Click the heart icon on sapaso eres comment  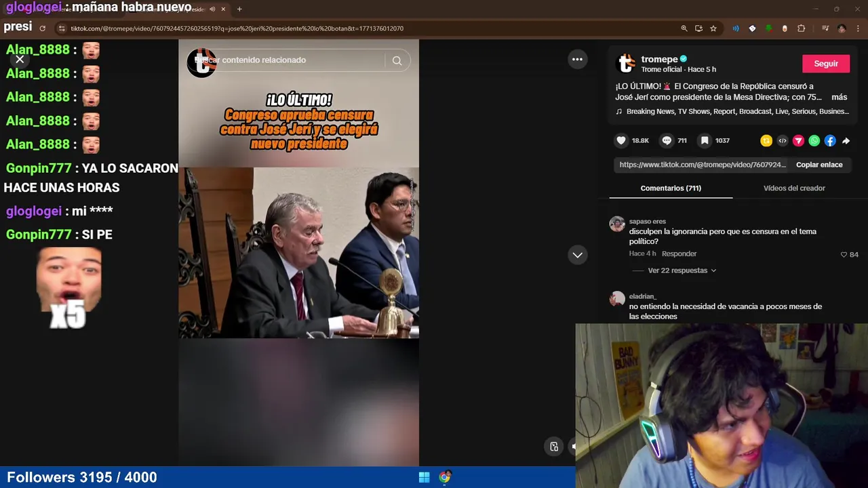[844, 255]
